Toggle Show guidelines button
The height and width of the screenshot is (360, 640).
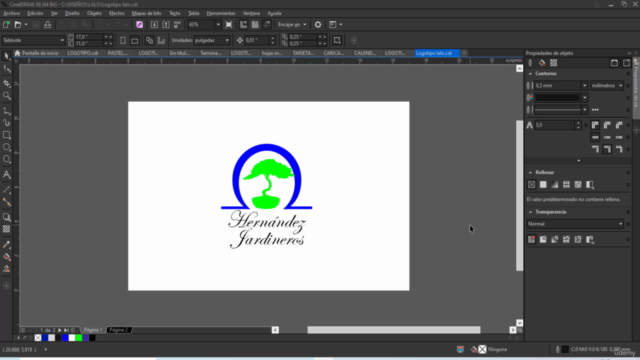pos(267,24)
